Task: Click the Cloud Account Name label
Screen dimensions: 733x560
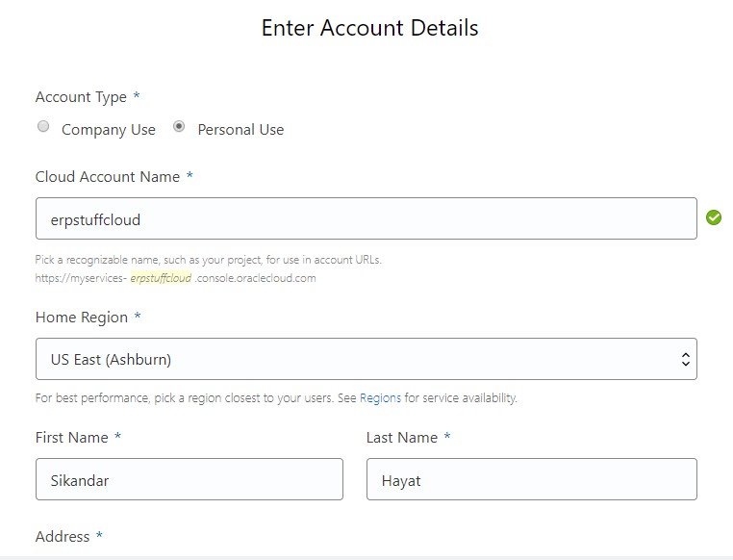Action: click(108, 177)
